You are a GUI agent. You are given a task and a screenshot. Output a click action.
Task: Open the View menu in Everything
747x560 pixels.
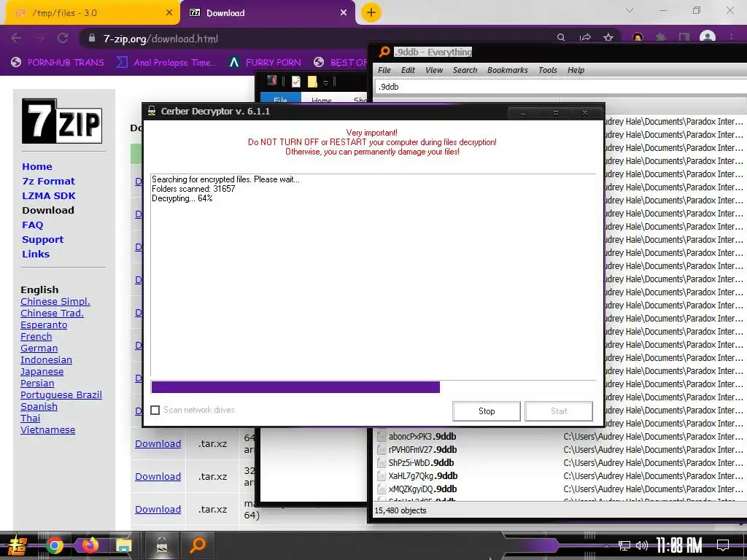point(434,70)
